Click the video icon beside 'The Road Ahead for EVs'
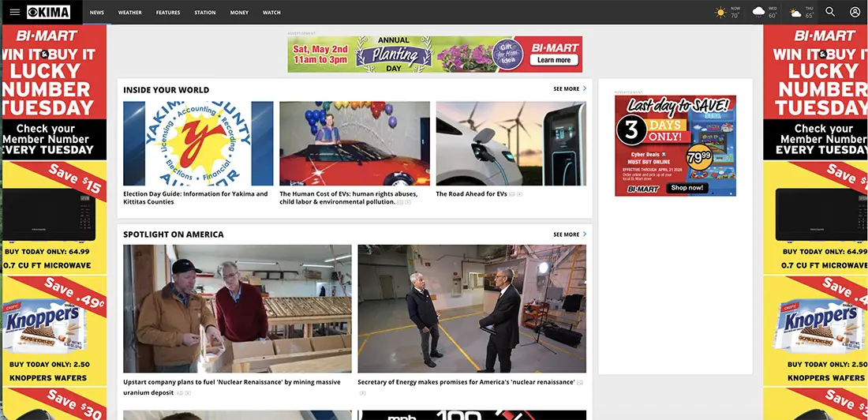This screenshot has height=420, width=868. tap(520, 194)
